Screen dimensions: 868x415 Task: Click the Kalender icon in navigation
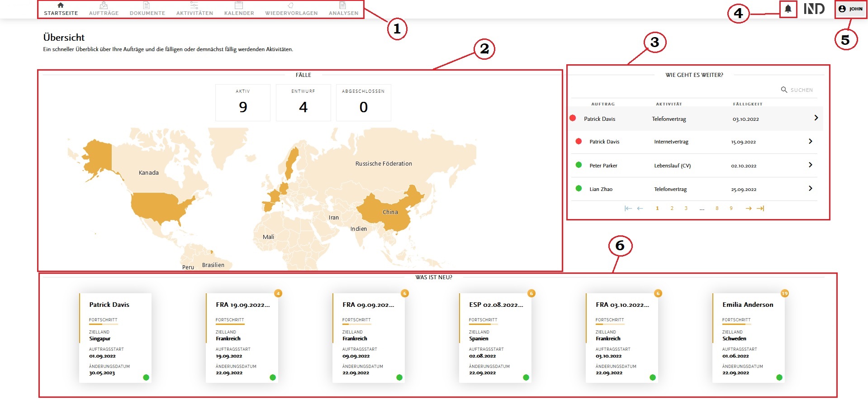click(239, 6)
